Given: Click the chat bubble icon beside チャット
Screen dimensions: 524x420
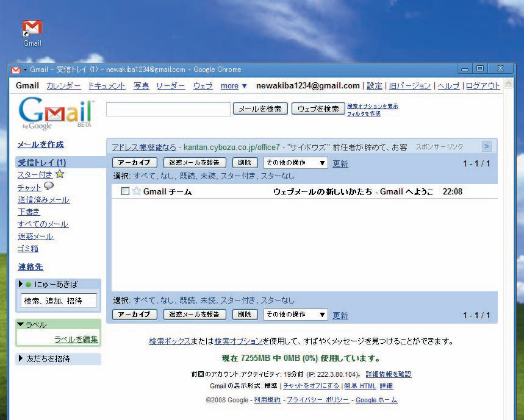Looking at the screenshot, I should tap(49, 186).
